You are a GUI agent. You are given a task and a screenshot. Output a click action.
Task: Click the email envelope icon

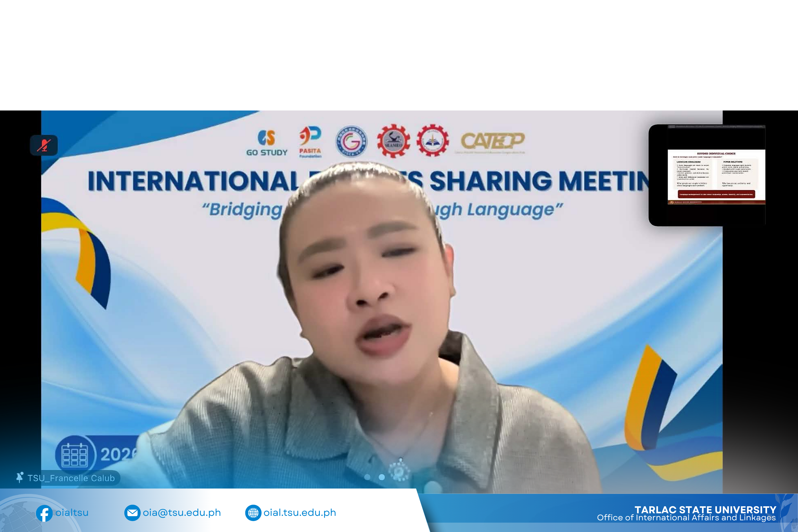click(132, 513)
